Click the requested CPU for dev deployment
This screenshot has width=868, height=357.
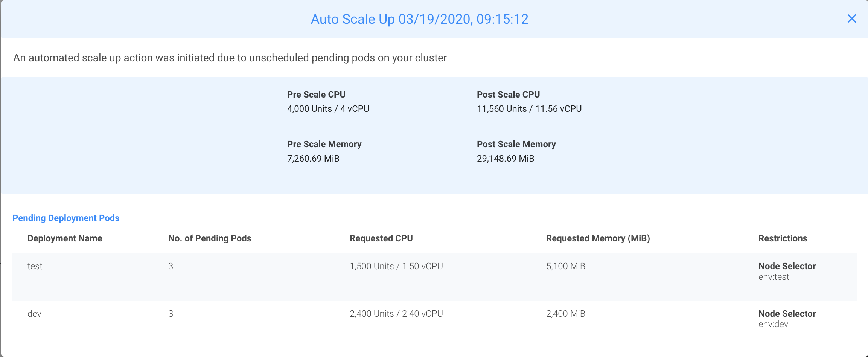396,313
